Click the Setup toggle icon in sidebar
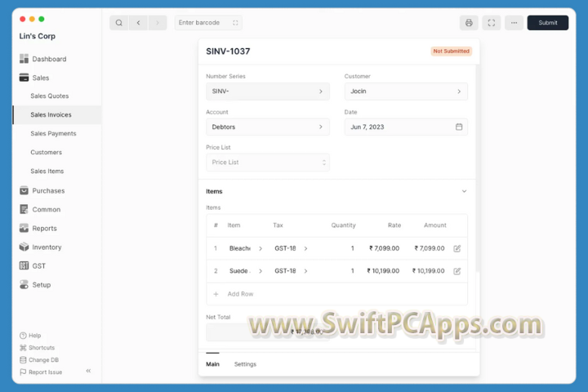The width and height of the screenshot is (588, 392). [24, 284]
